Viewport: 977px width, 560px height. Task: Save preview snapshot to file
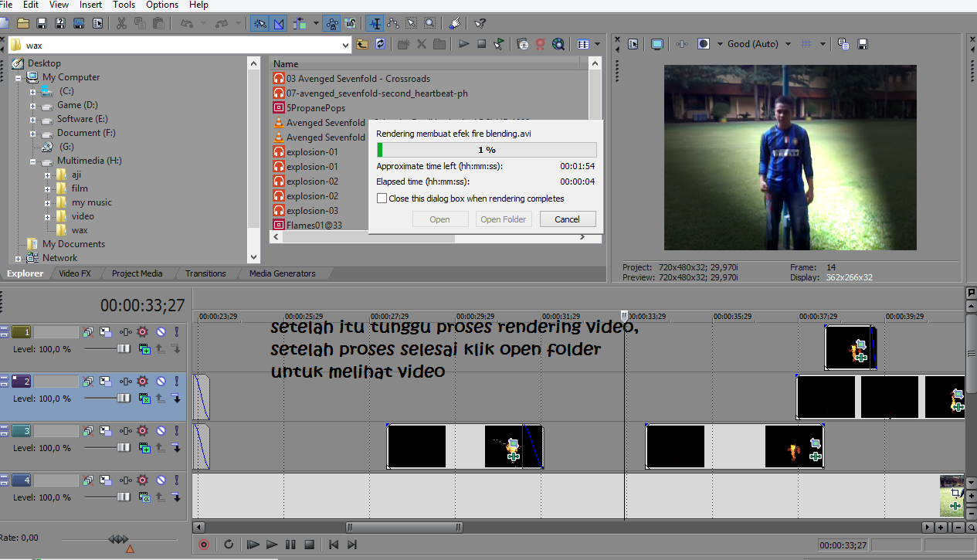863,44
